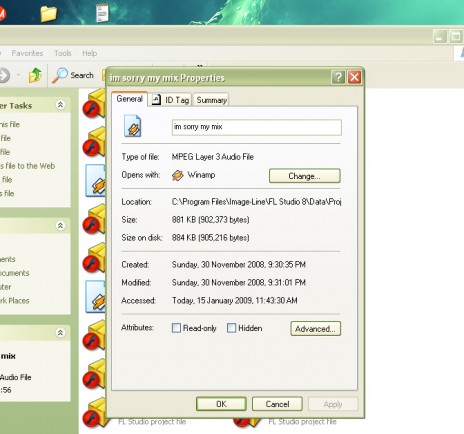Image resolution: width=464 pixels, height=434 pixels.
Task: Collapse the Other Places panel chevron
Action: pyautogui.click(x=60, y=226)
